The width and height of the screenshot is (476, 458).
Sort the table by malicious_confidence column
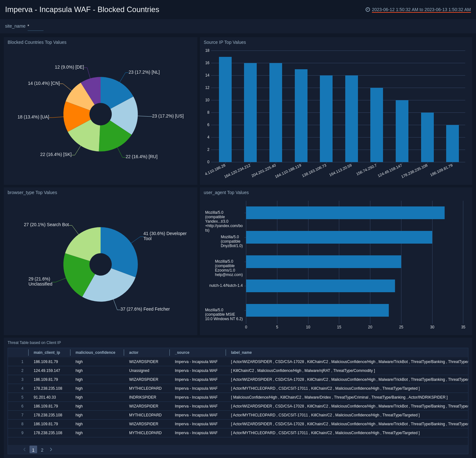95,353
